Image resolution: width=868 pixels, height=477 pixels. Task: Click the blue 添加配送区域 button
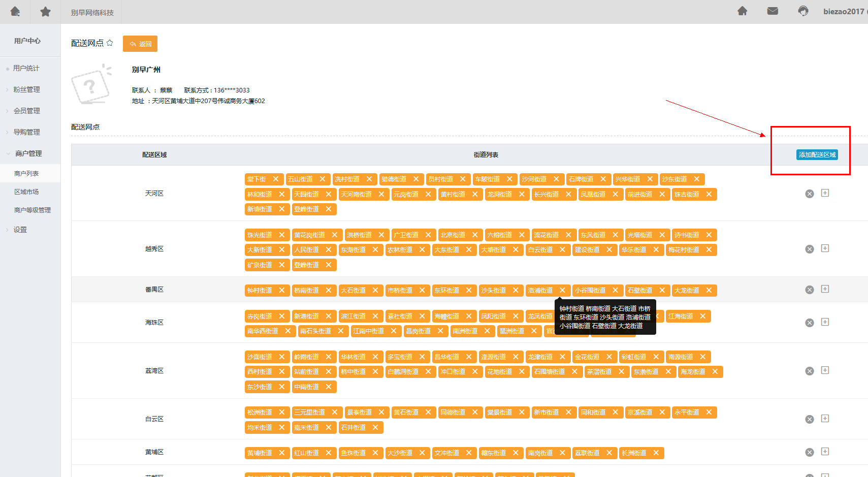(x=817, y=155)
